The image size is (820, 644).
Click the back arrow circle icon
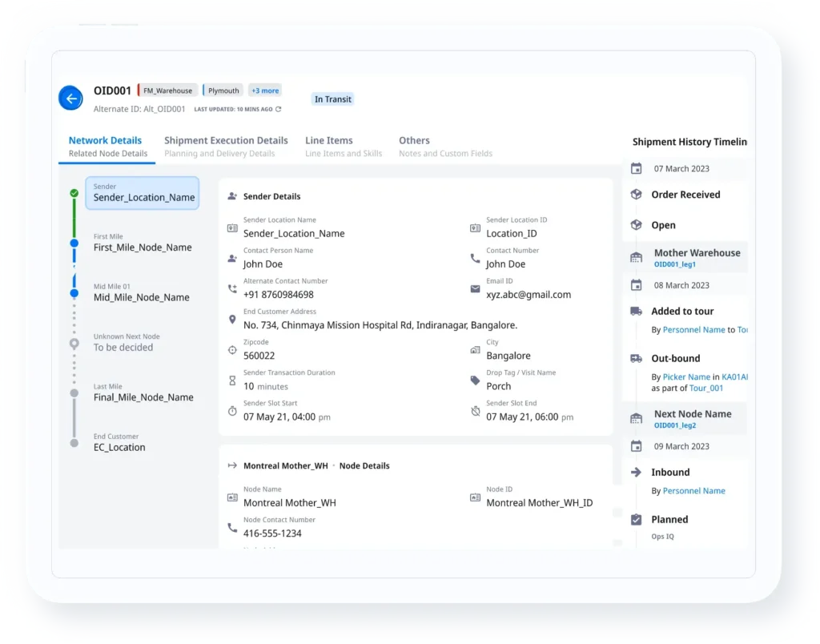[x=70, y=99]
